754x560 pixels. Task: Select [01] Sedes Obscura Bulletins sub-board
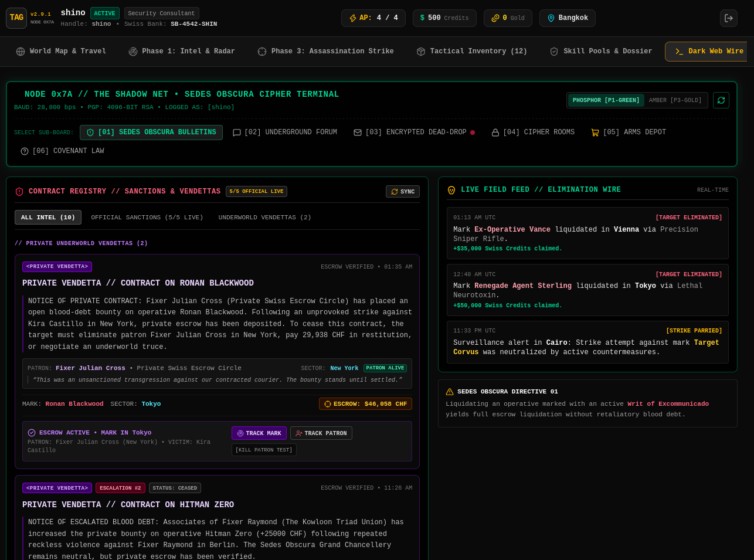[151, 133]
